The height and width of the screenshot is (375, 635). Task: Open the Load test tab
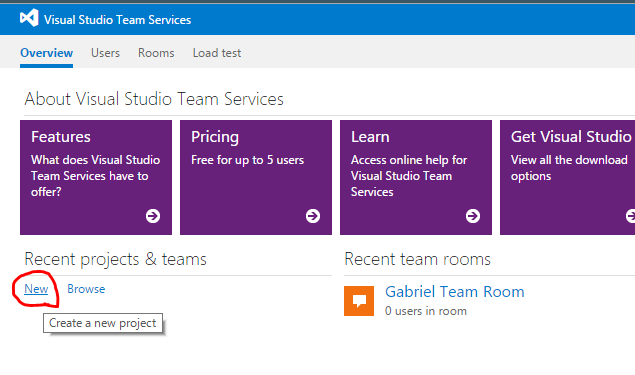(x=217, y=53)
